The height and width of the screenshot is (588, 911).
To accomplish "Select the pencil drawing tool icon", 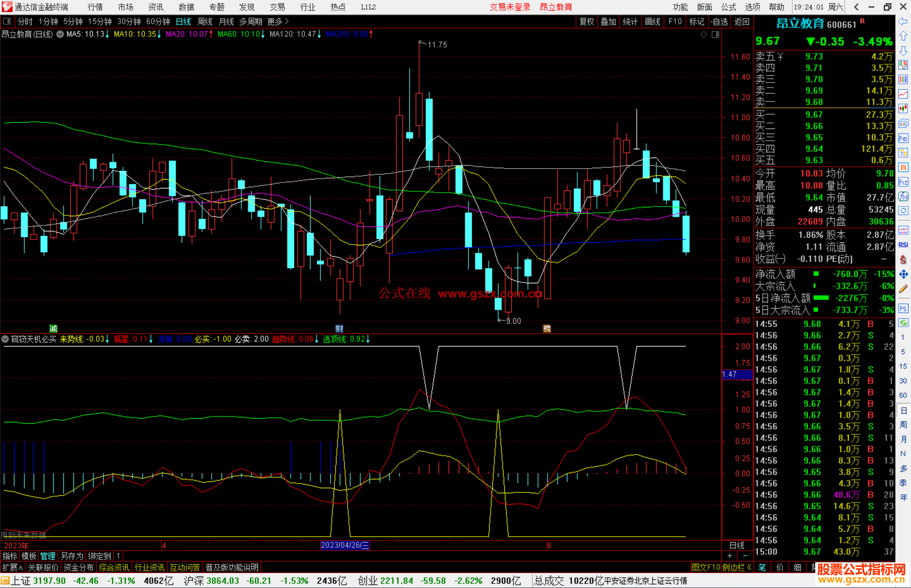I will pos(903,289).
